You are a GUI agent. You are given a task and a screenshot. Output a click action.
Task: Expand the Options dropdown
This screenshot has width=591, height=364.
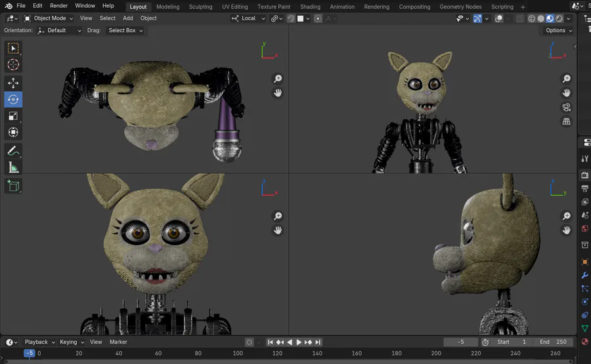[x=559, y=30]
